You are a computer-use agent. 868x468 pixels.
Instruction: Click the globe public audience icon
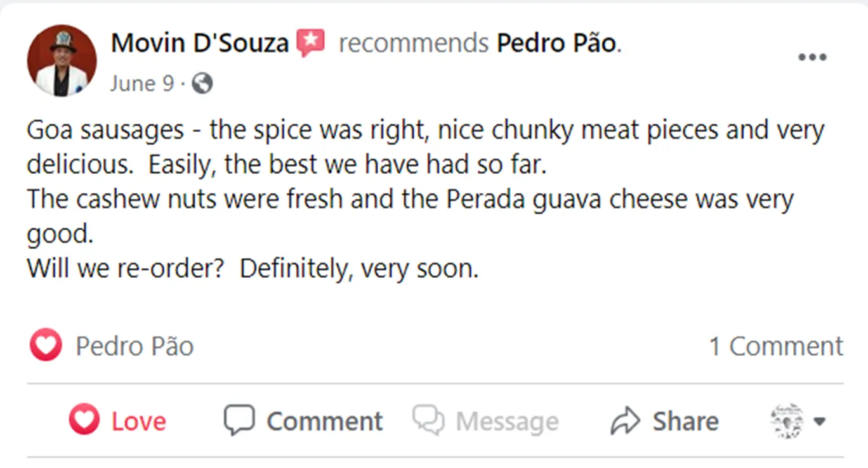tap(202, 84)
